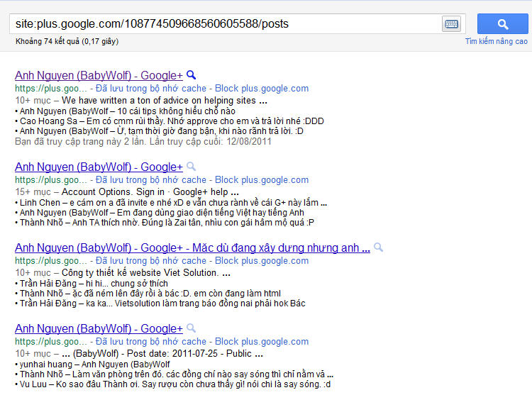The width and height of the screenshot is (532, 395).
Task: Open cached copy link of third result
Action: [151, 261]
